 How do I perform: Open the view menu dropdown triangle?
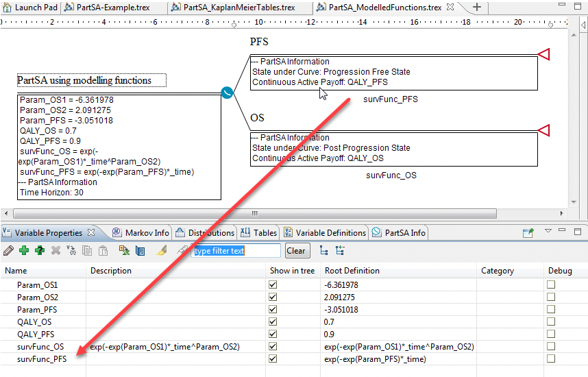click(x=548, y=231)
